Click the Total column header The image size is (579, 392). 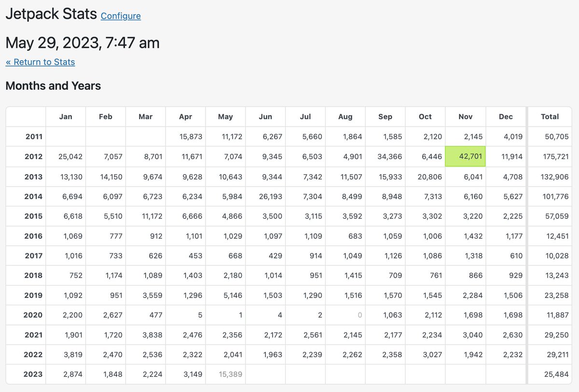(550, 117)
